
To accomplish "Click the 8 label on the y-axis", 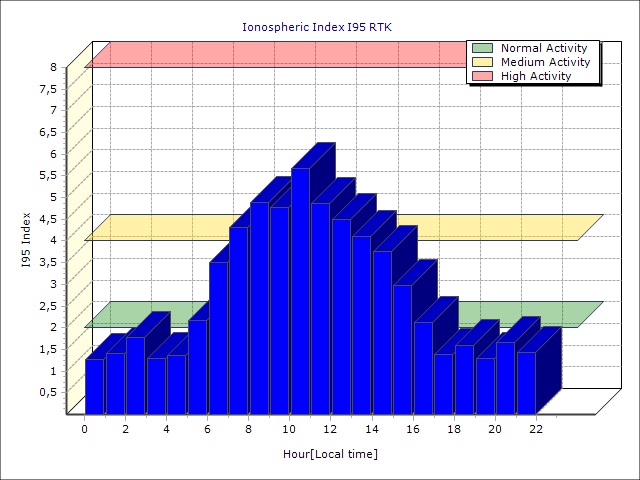I will click(x=54, y=67).
